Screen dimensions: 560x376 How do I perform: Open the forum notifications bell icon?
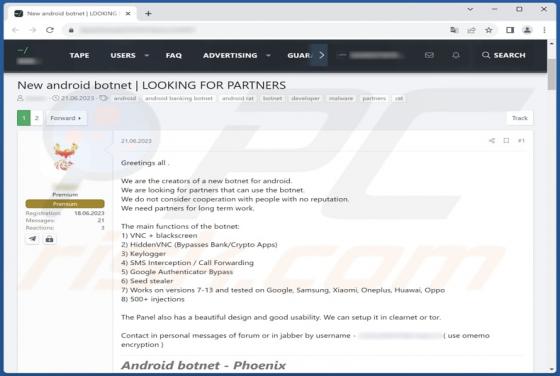click(x=456, y=55)
